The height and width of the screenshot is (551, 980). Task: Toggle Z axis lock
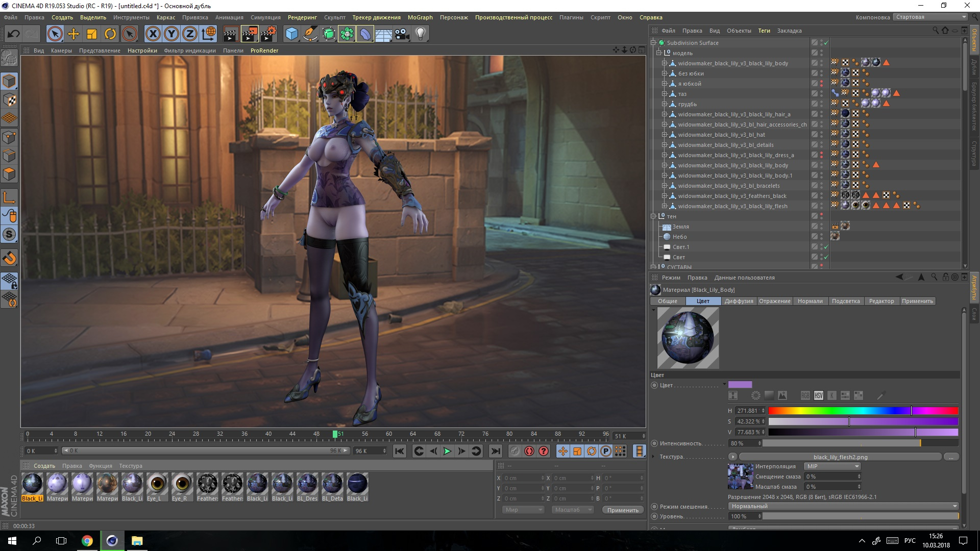(190, 34)
